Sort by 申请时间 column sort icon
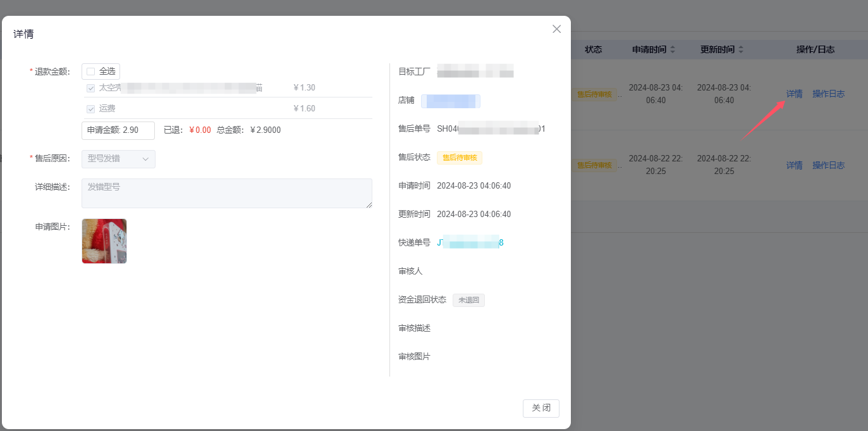868x431 pixels. point(673,49)
